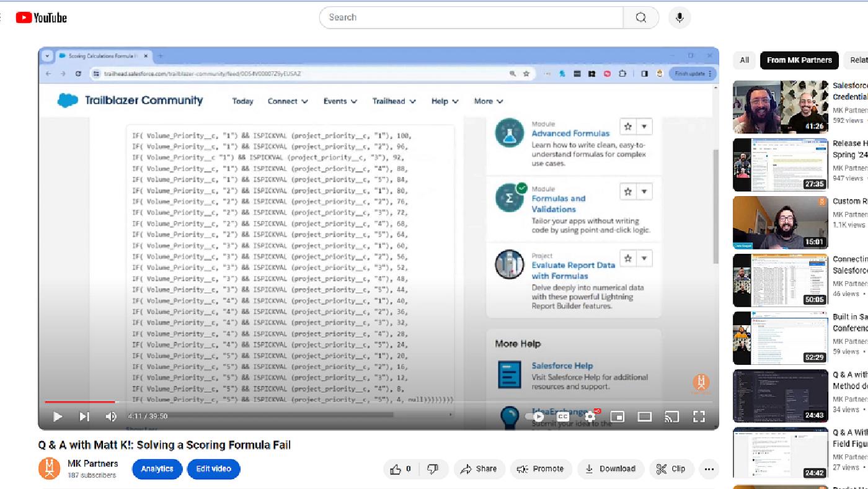Select the "All" filter chip
The width and height of the screenshot is (868, 489).
(x=745, y=60)
